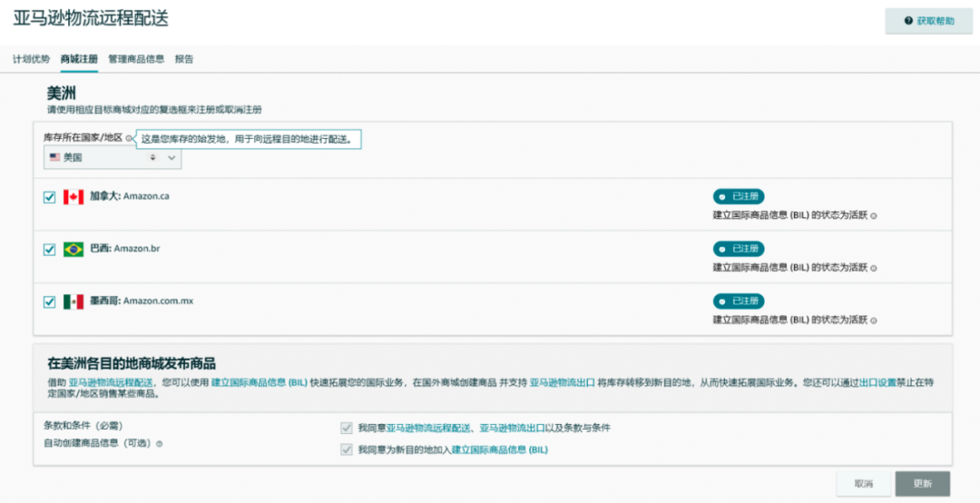This screenshot has width=980, height=503.
Task: Click the help question-mark icon on 获取帮助
Action: click(908, 21)
